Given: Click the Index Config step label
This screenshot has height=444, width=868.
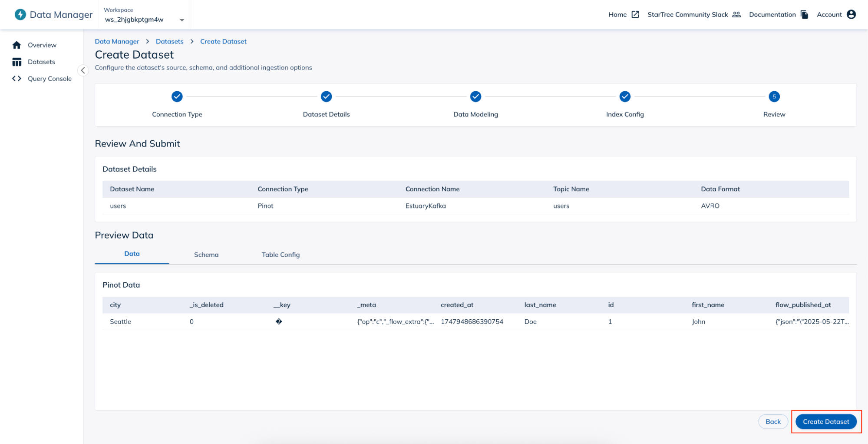Looking at the screenshot, I should click(625, 114).
